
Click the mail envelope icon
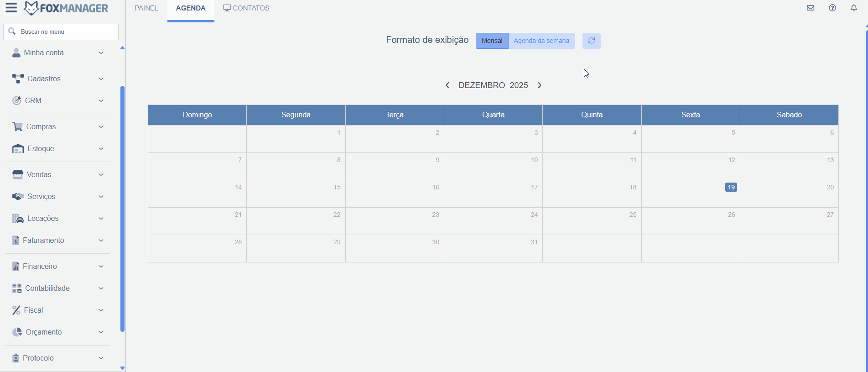pyautogui.click(x=811, y=8)
